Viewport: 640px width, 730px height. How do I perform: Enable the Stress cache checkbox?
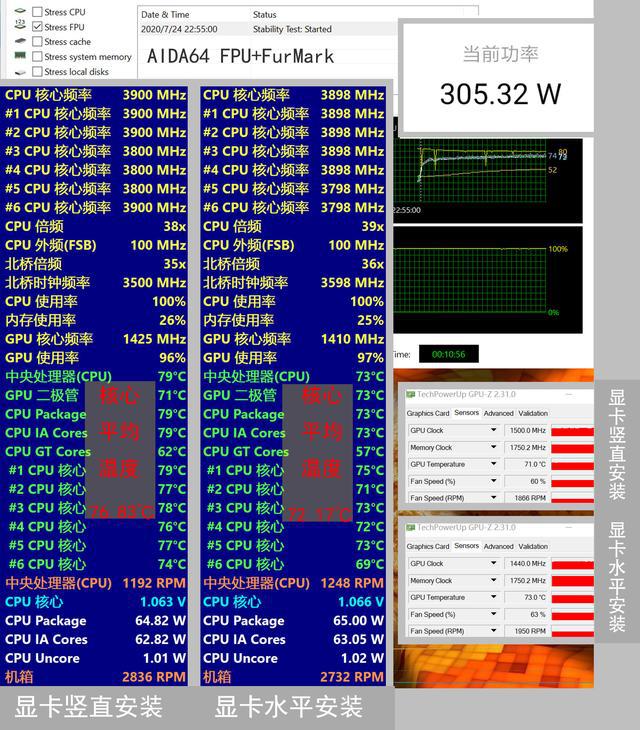(37, 41)
